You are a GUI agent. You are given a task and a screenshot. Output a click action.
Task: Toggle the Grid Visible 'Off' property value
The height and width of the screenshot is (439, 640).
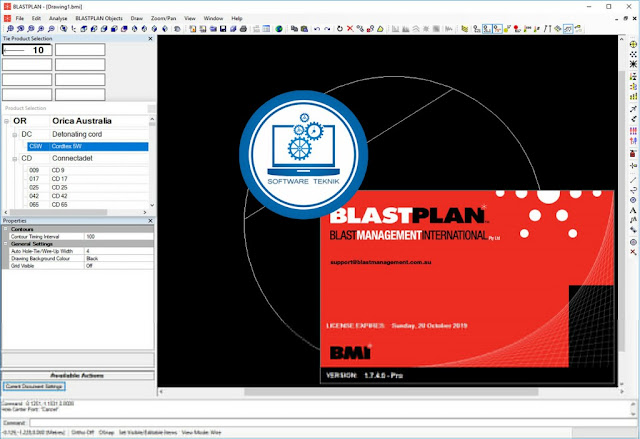click(x=119, y=266)
